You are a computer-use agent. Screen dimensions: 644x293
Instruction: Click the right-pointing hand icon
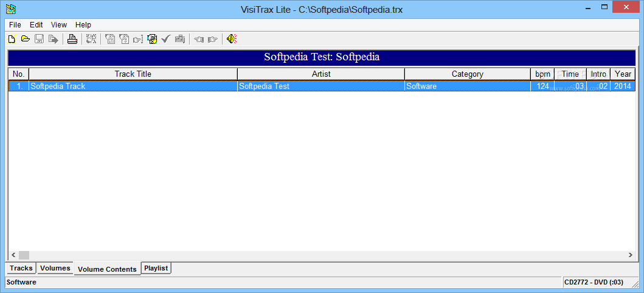tap(213, 39)
